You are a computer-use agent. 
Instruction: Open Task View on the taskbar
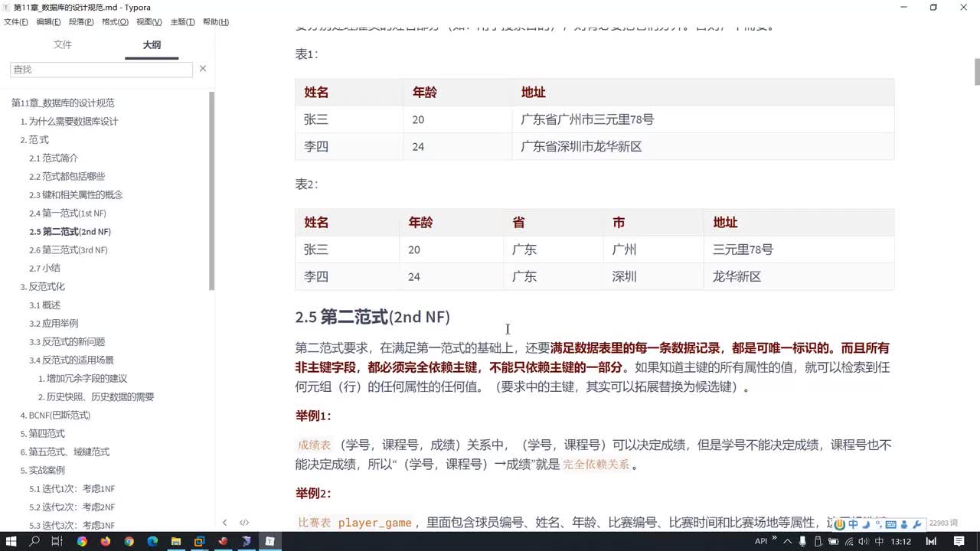click(57, 541)
